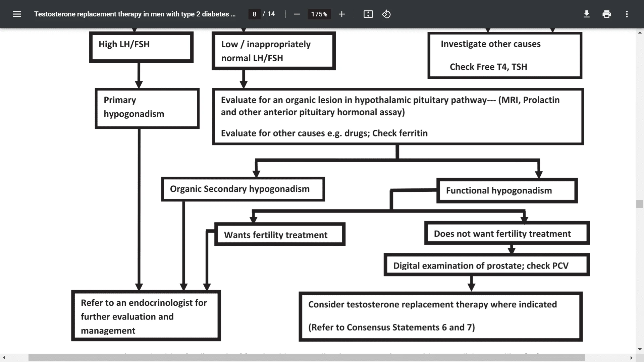
Task: Click the print icon
Action: (607, 14)
